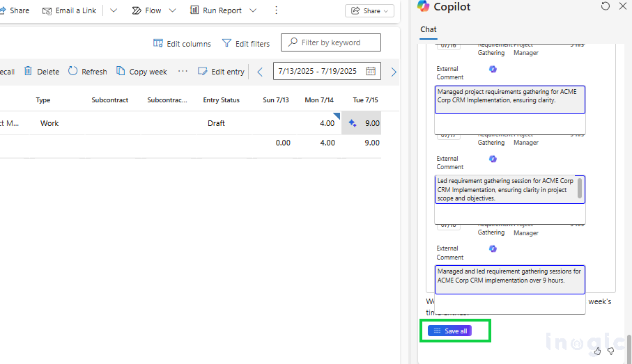Expand the Email a Link dropdown arrow

point(114,10)
